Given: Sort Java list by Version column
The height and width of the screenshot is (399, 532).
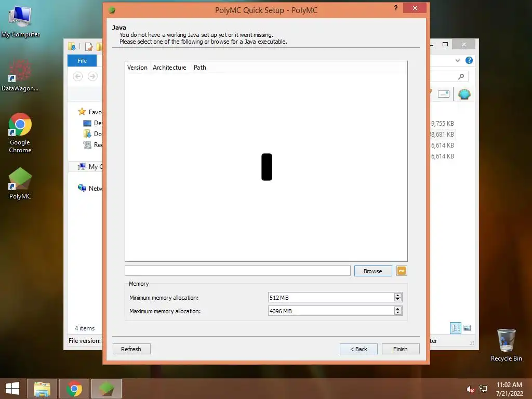Looking at the screenshot, I should point(137,68).
